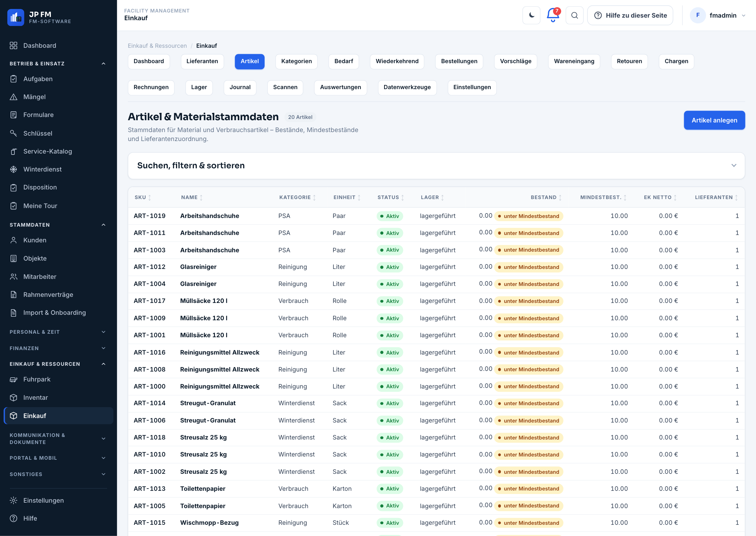The width and height of the screenshot is (756, 536).
Task: Follow the Einkauf & Ressourcen breadcrumb link
Action: [157, 46]
